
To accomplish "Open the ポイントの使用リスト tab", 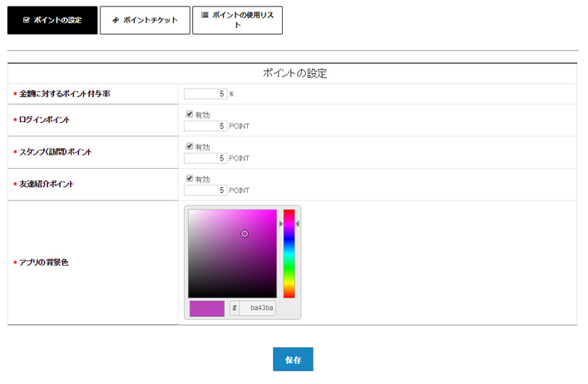I will (237, 20).
